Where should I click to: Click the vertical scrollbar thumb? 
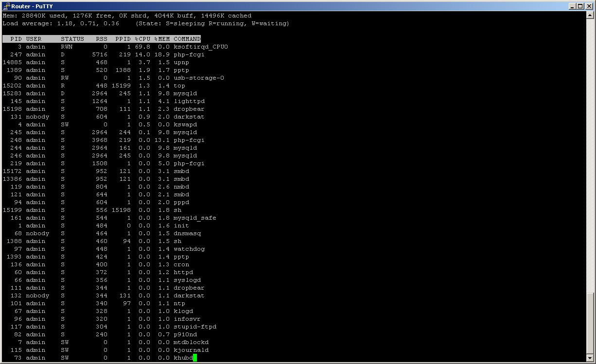point(590,323)
